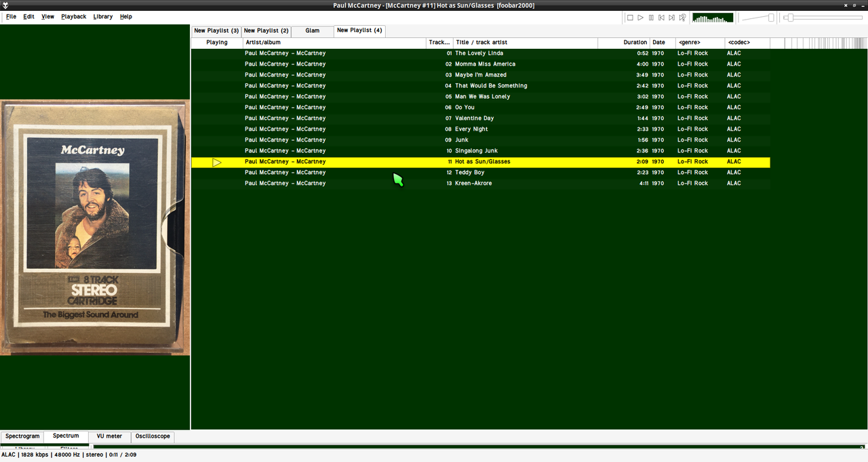This screenshot has height=462, width=868.
Task: Open the Playback menu
Action: point(74,16)
